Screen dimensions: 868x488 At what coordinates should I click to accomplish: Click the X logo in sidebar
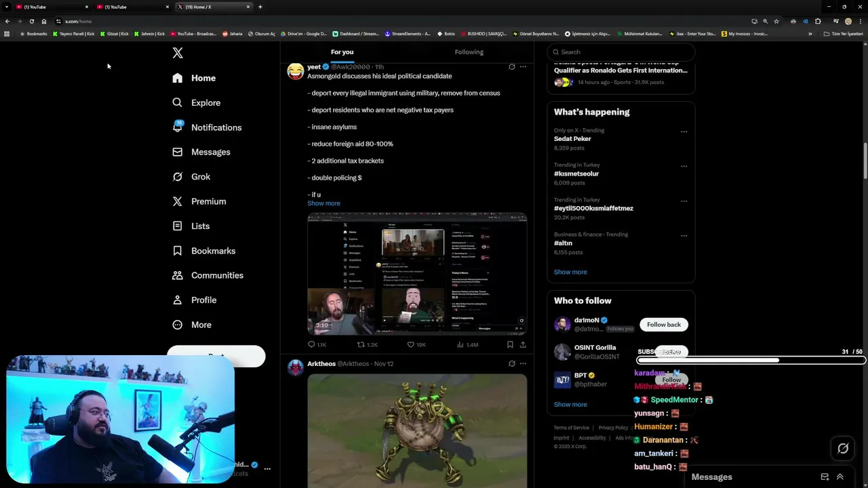coord(178,53)
